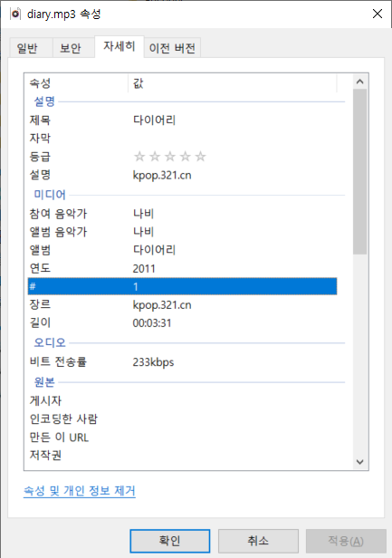This screenshot has height=558, width=392.
Task: Click the 원본 group header
Action: click(44, 382)
